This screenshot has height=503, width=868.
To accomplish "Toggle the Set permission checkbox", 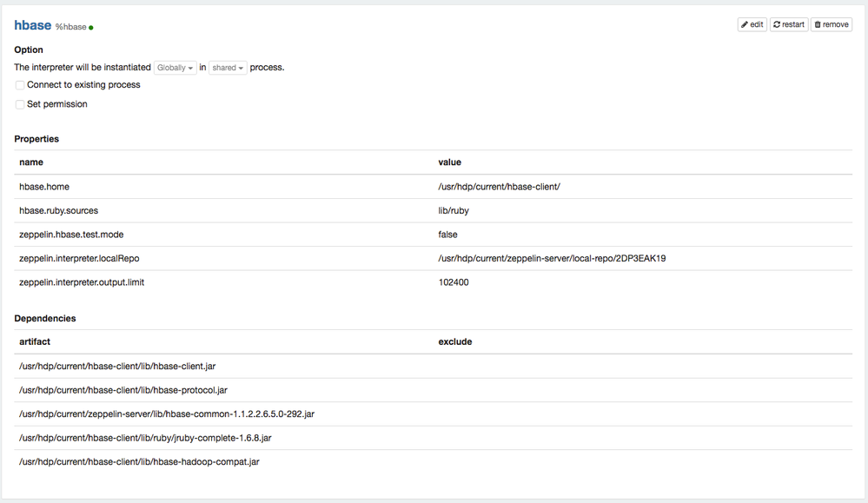I will pos(20,104).
